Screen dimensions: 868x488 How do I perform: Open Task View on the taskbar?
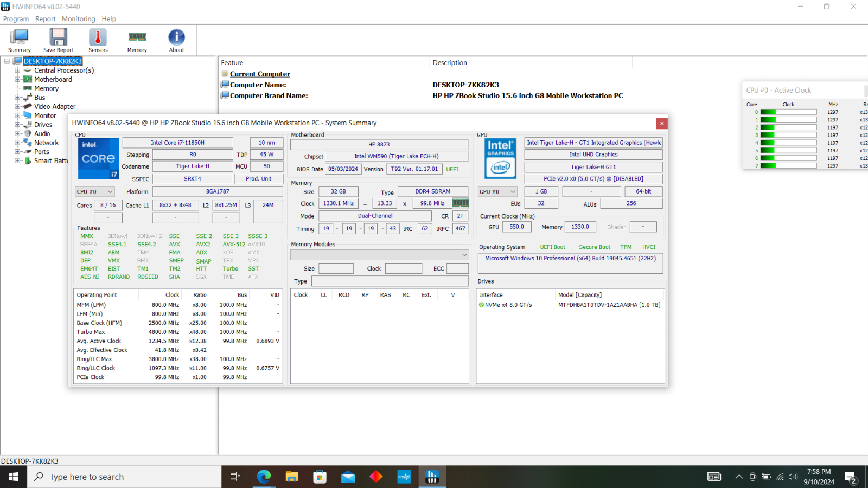(235, 477)
